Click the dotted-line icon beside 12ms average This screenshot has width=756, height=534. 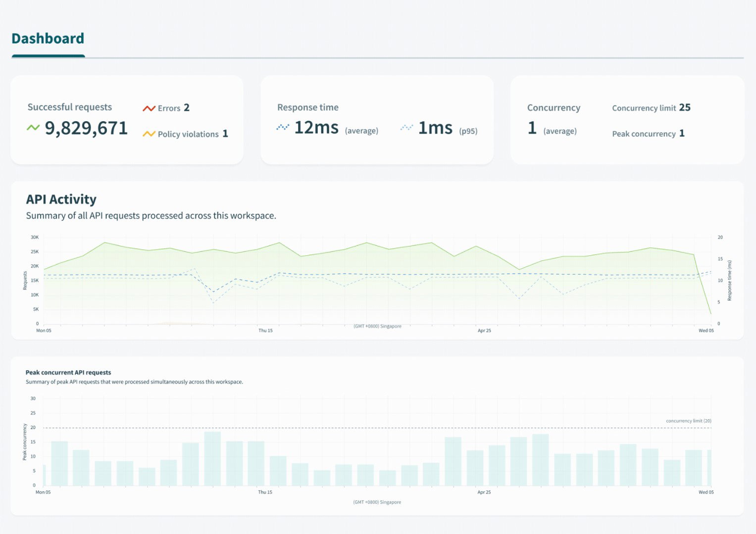tap(282, 127)
